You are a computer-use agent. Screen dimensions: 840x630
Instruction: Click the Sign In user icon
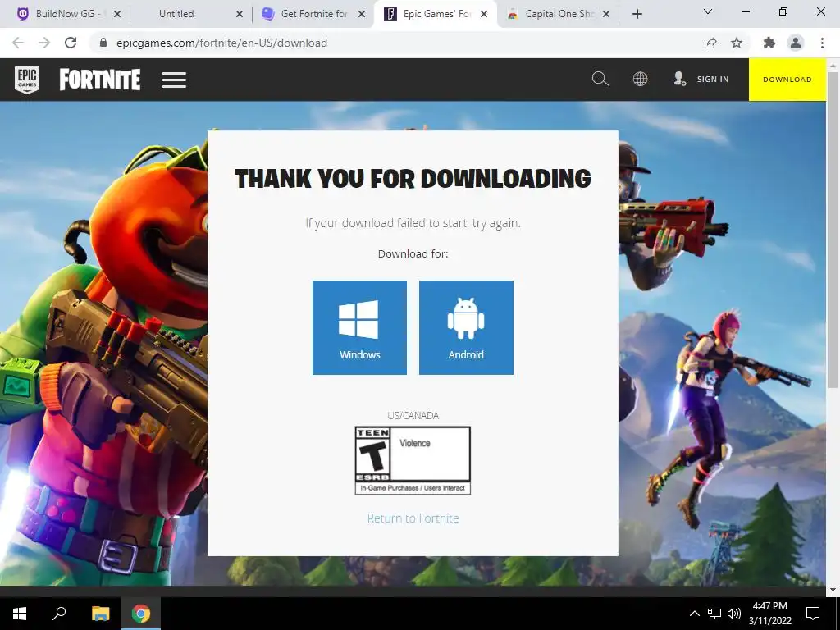(x=679, y=79)
